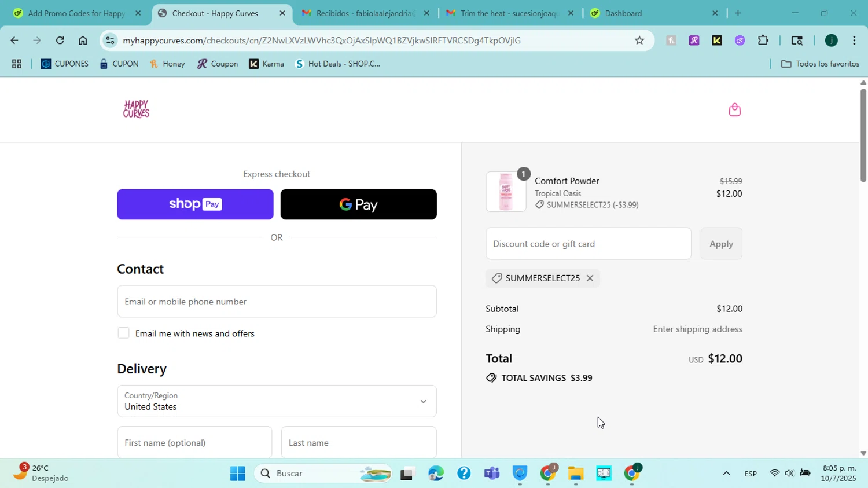Image resolution: width=868 pixels, height=488 pixels.
Task: Open File Explorer from the taskbar
Action: (575, 474)
